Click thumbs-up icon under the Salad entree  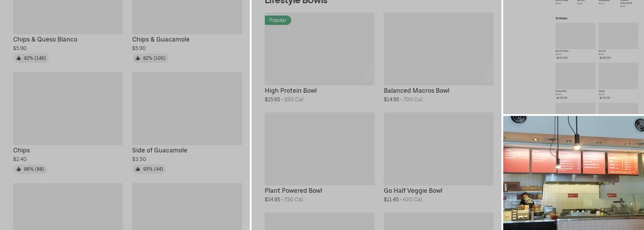point(600,98)
